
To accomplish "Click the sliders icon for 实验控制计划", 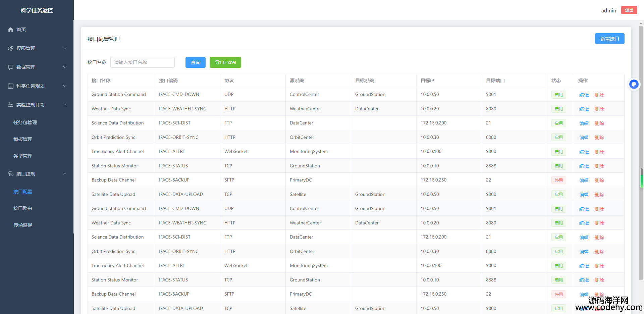I will 11,105.
